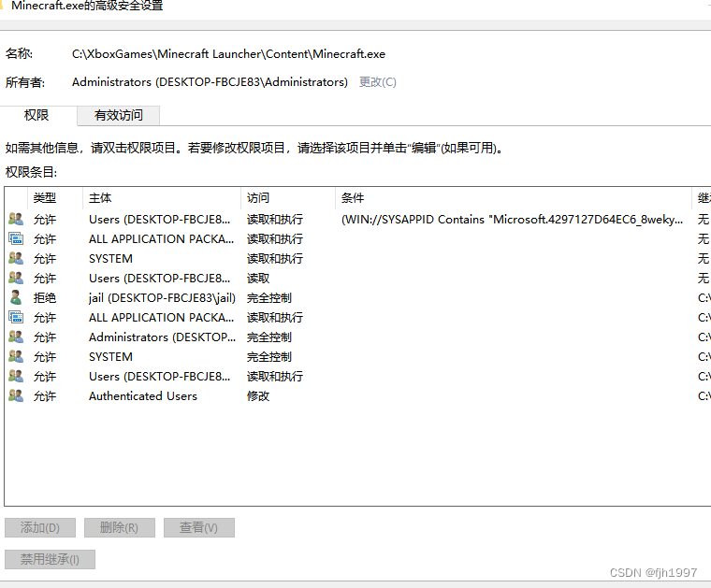Select the Authenticated Users entry
711x588 pixels.
tap(143, 396)
